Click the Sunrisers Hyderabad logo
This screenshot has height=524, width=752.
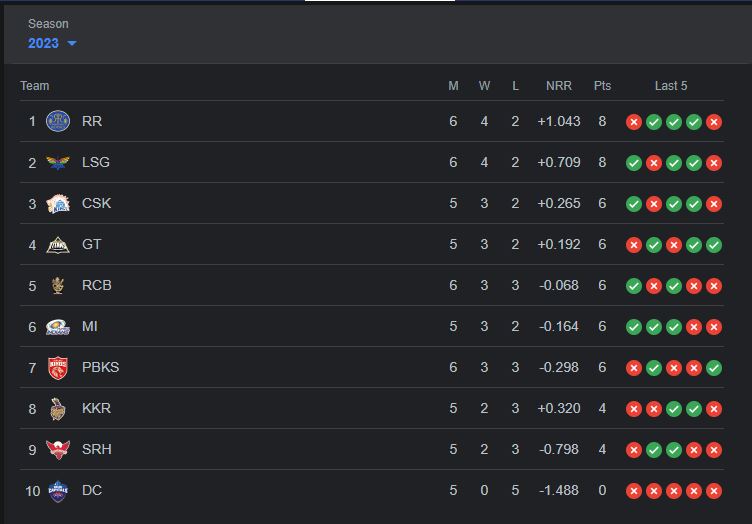[58, 449]
